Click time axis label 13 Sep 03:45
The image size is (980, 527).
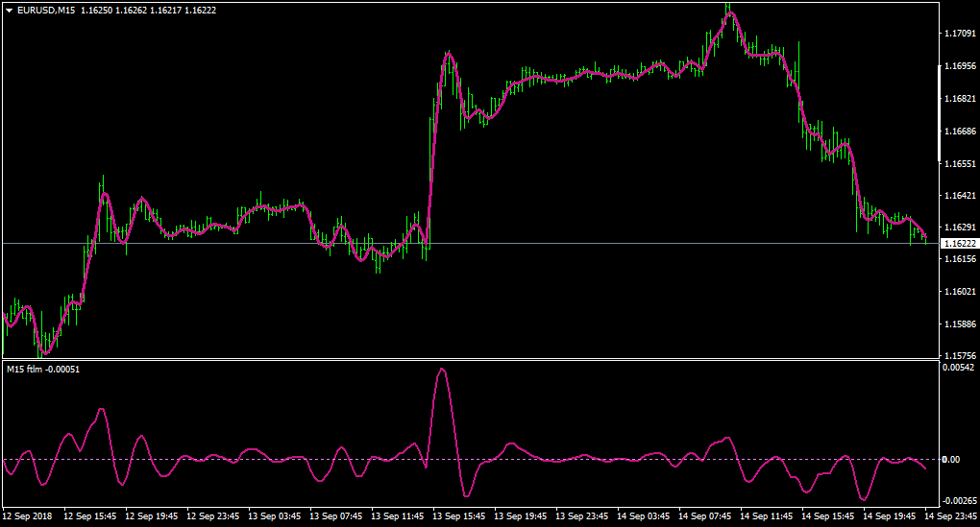tap(275, 516)
